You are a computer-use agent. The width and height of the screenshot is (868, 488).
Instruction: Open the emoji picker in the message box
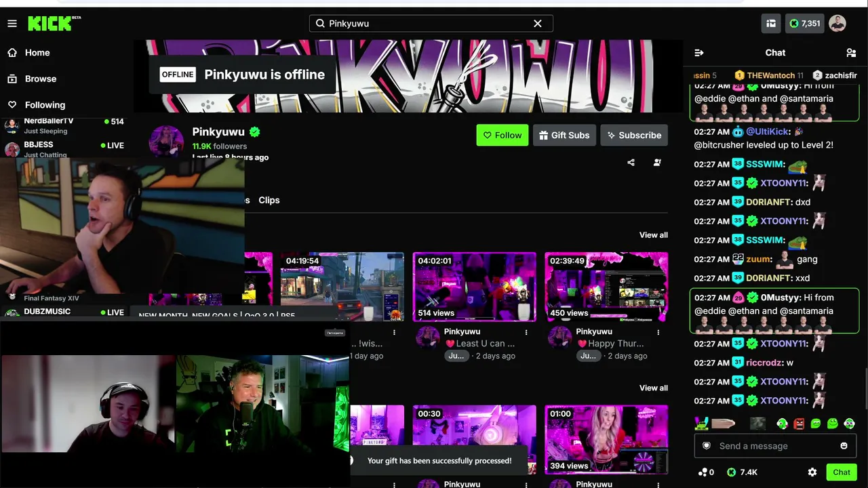(844, 446)
